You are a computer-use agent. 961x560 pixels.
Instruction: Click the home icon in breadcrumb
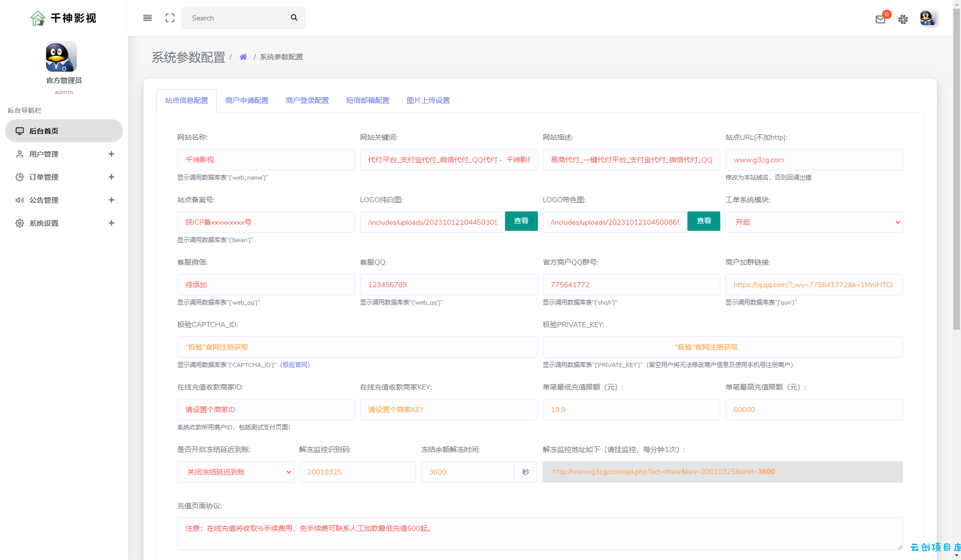pyautogui.click(x=243, y=57)
